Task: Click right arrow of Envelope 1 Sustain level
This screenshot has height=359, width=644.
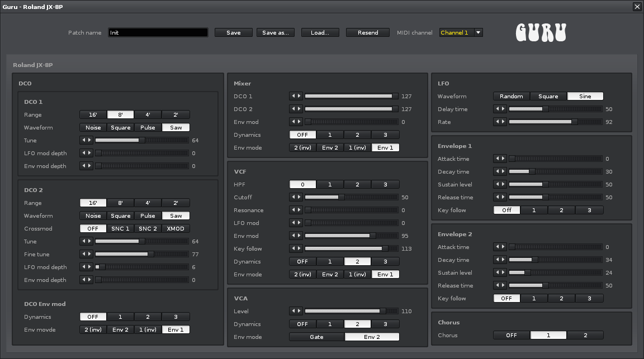Action: [503, 184]
